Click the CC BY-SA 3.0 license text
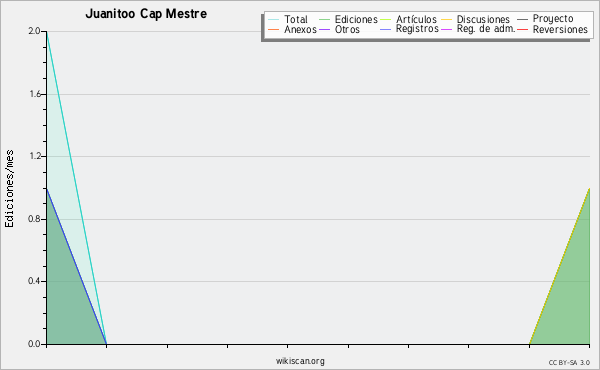 (x=569, y=362)
